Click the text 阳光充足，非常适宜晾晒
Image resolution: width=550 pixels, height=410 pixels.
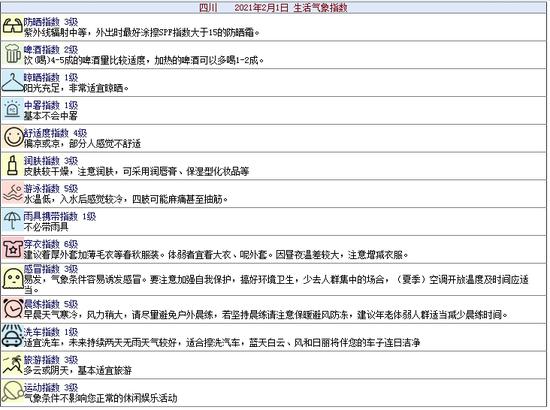tap(76, 88)
